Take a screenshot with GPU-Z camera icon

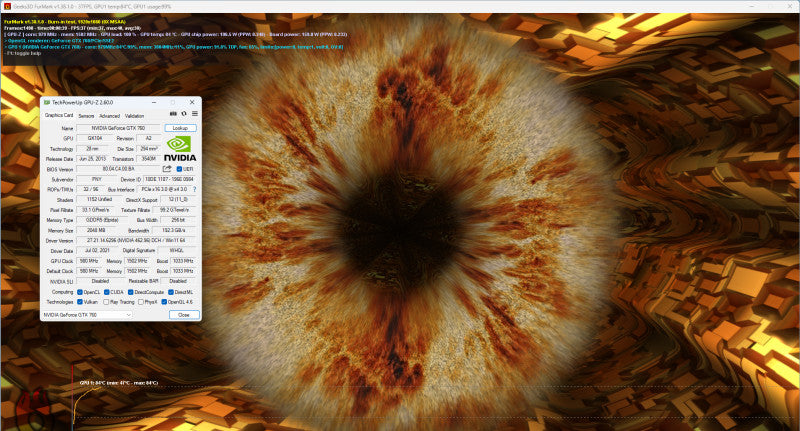(173, 114)
